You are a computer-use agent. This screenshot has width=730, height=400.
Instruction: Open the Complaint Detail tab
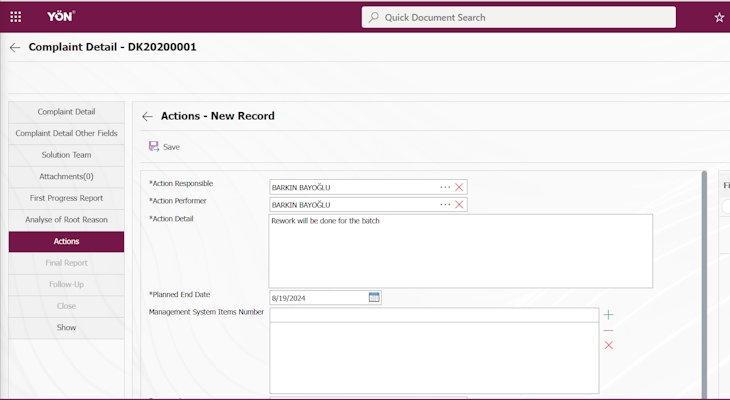[x=67, y=112]
